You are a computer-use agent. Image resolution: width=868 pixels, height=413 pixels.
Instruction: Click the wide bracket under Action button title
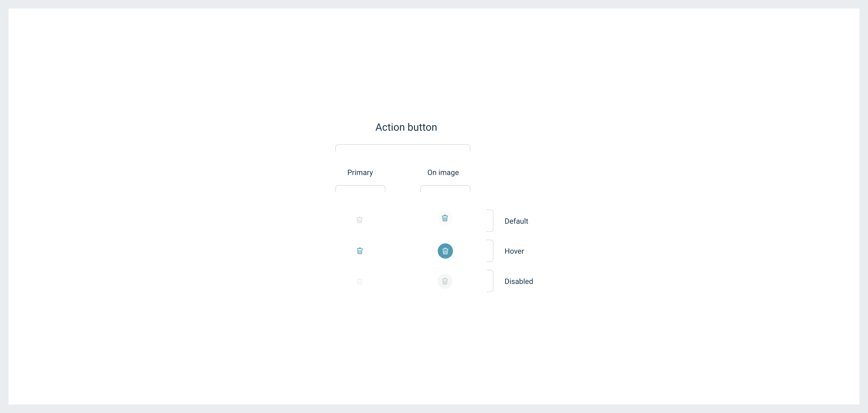[403, 145]
